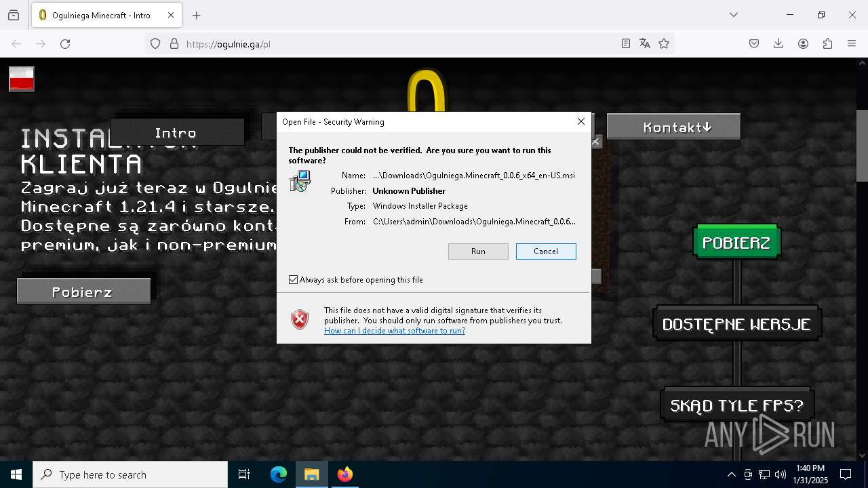Screen dimensions: 868x488
Task: Toggle Reader View icon in address bar
Action: click(x=626, y=44)
